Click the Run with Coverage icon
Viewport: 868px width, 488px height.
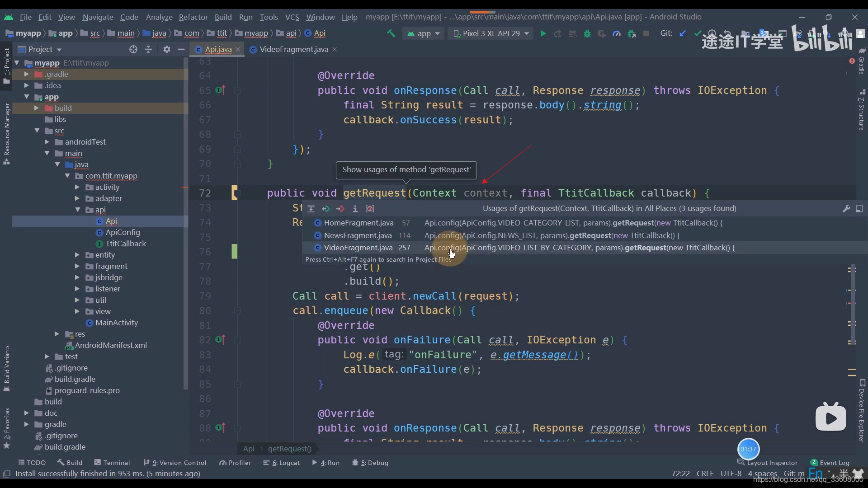(x=602, y=33)
